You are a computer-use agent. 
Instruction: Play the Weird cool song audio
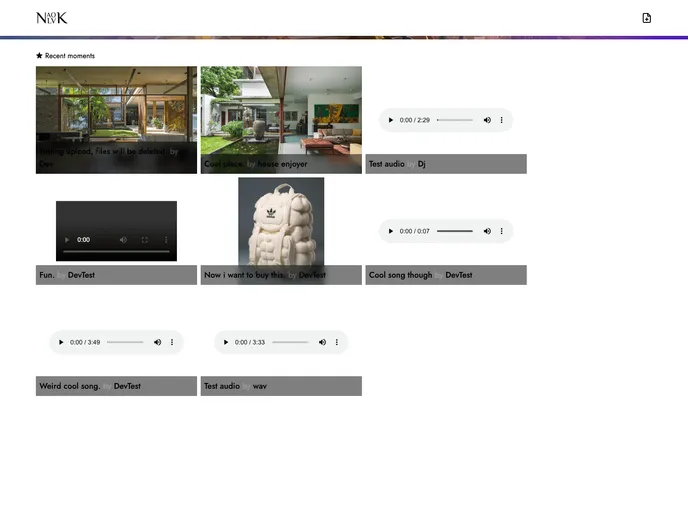(61, 342)
